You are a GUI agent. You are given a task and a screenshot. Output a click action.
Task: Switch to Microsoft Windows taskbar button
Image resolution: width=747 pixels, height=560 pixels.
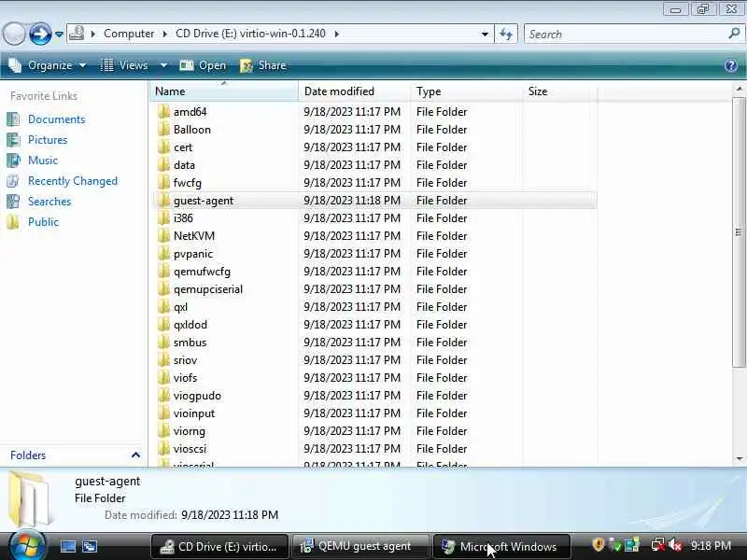500,546
